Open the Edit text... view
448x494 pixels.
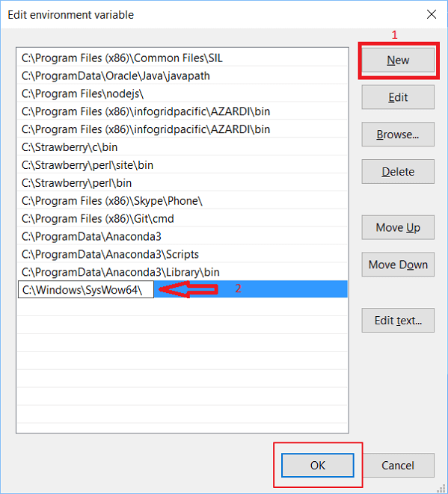click(x=398, y=320)
